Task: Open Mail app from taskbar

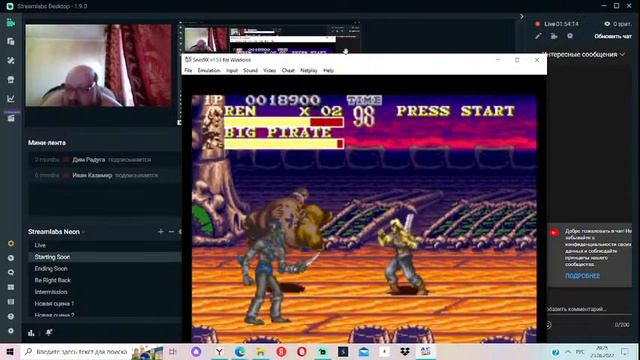Action: point(364,351)
